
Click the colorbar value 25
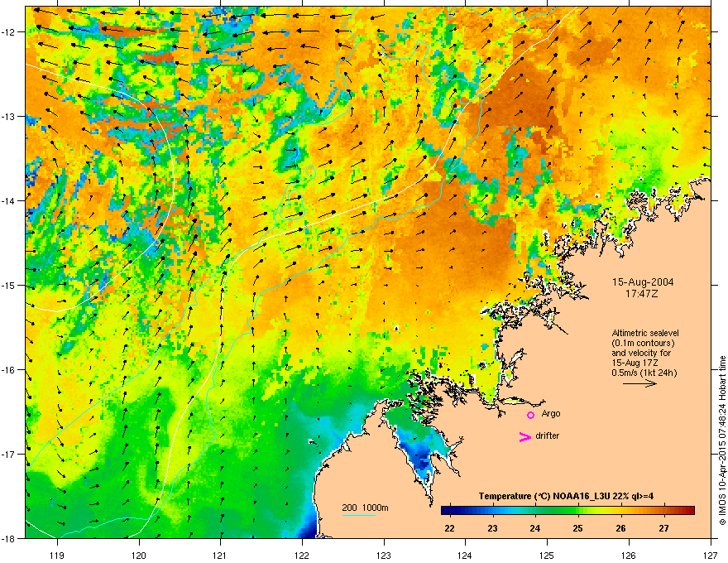578,528
